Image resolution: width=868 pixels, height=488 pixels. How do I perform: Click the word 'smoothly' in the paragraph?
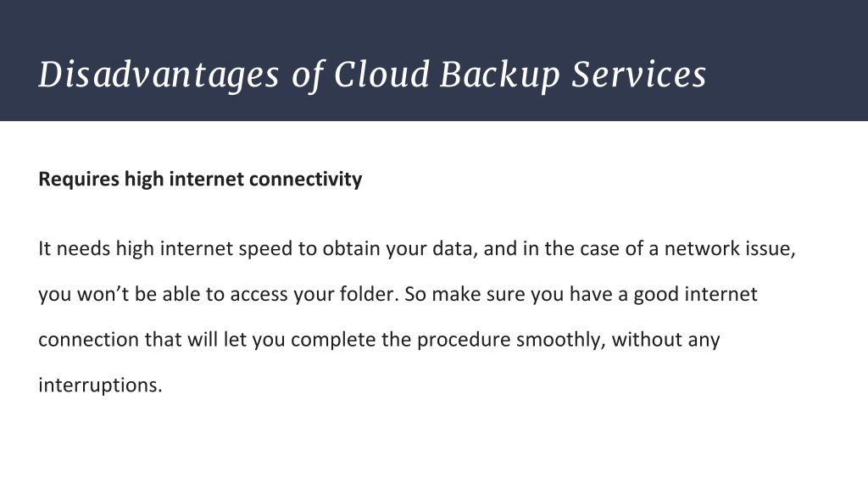click(x=559, y=340)
